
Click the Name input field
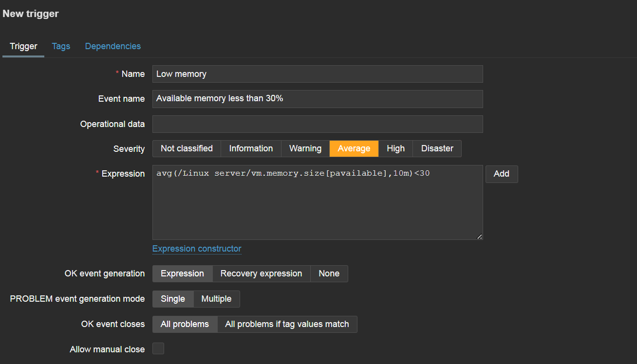pyautogui.click(x=318, y=74)
